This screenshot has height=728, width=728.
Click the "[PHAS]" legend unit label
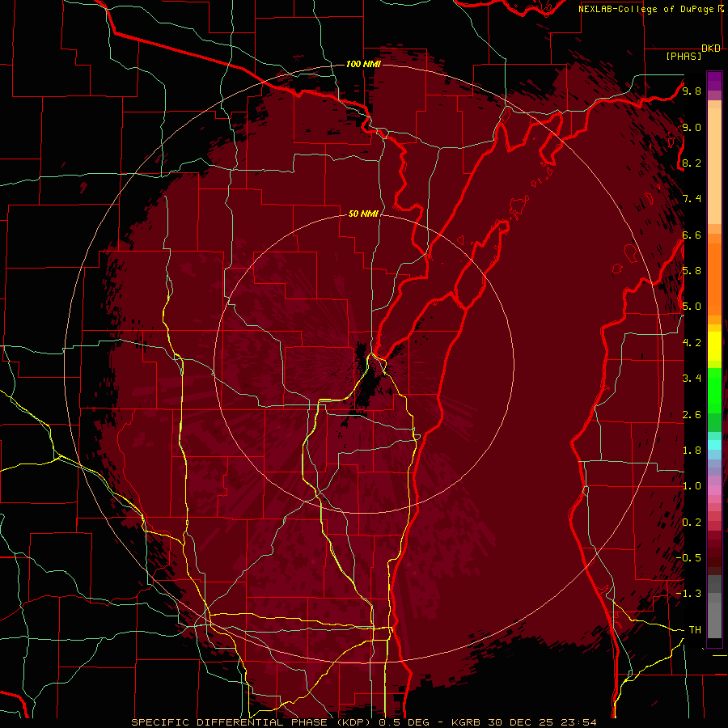coord(684,56)
